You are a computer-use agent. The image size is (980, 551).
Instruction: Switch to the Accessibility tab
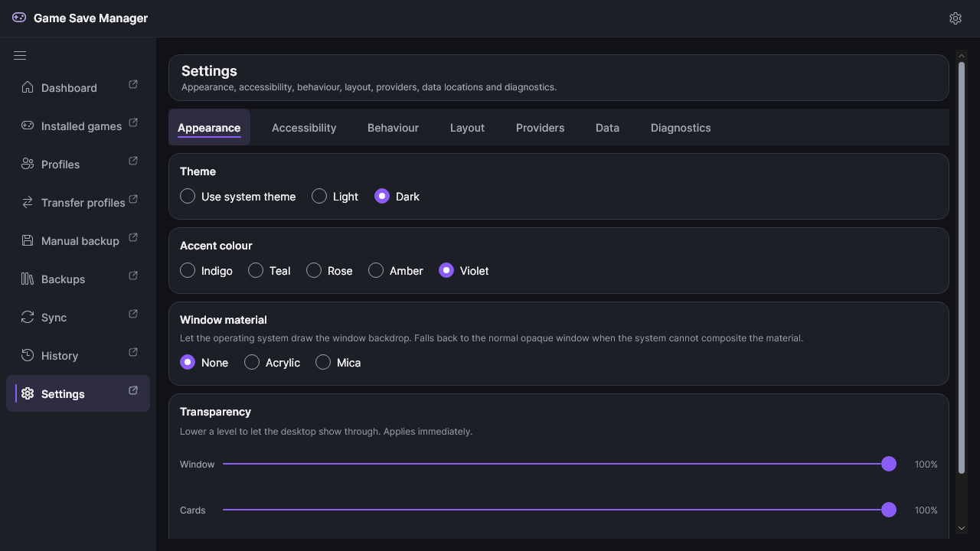[x=304, y=128]
